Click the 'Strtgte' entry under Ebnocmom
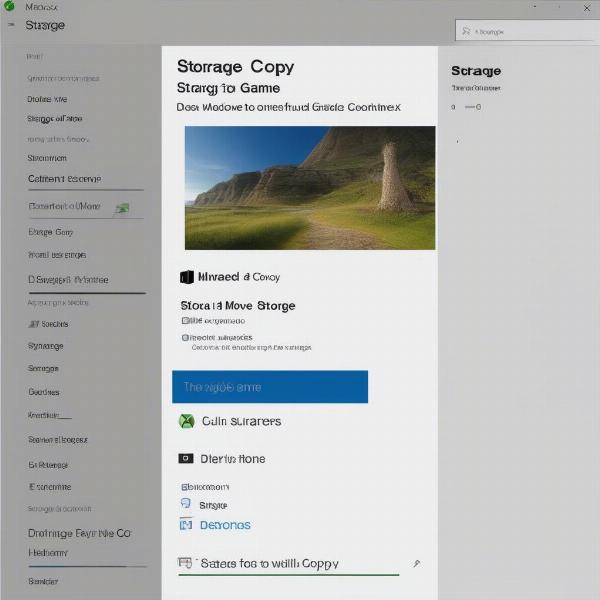 click(x=213, y=505)
